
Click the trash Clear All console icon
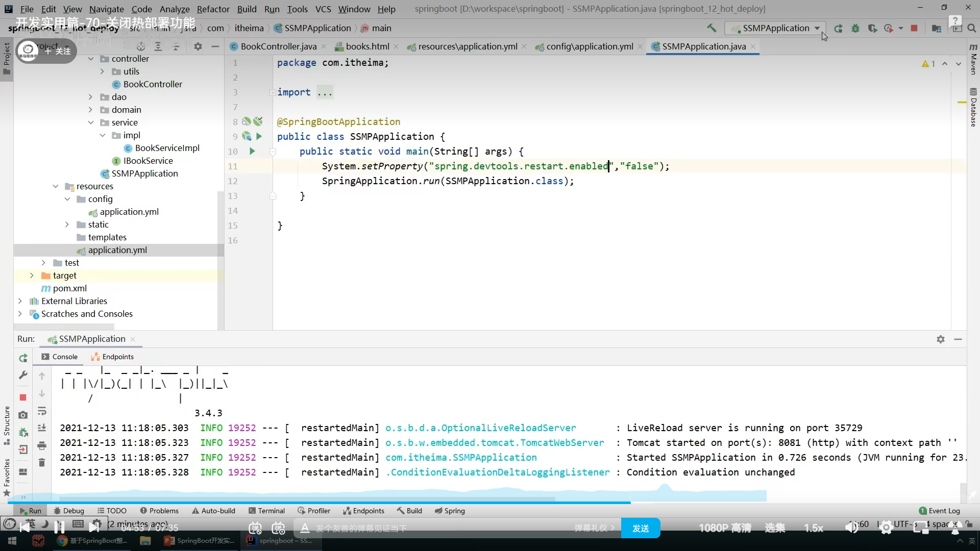pos(42,463)
